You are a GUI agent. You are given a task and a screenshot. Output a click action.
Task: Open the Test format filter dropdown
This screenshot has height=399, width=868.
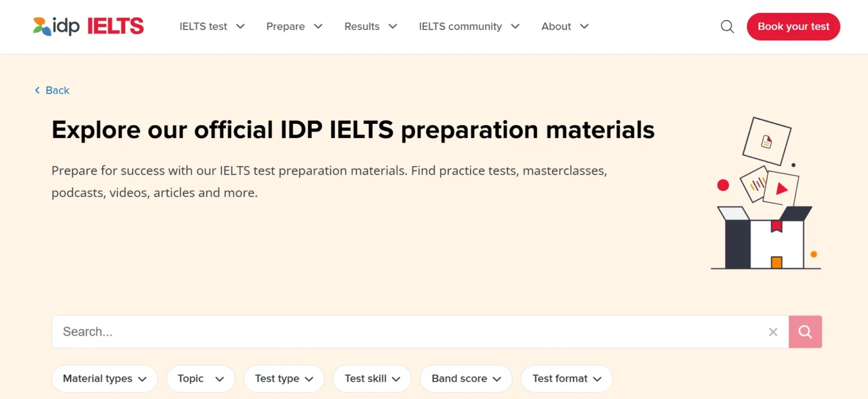tap(566, 379)
